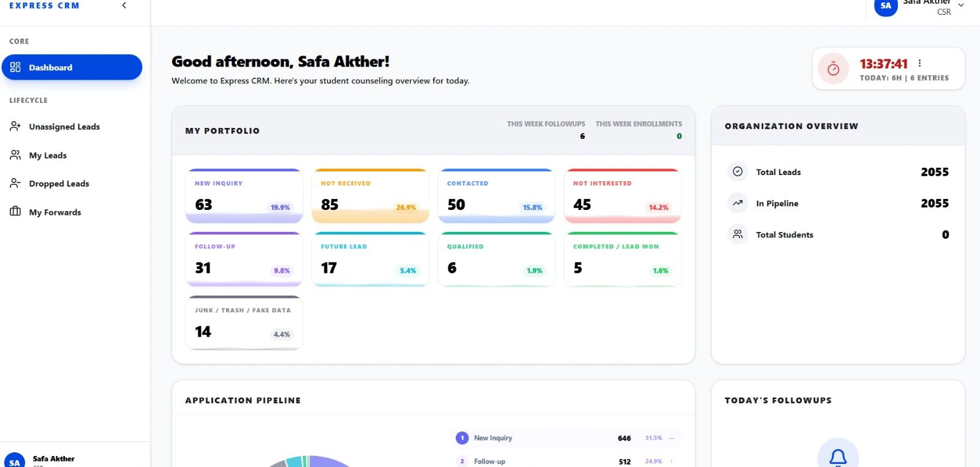Screen dimensions: 980x467
Task: Click the number 1 badge beside New Inquiry
Action: click(462, 438)
